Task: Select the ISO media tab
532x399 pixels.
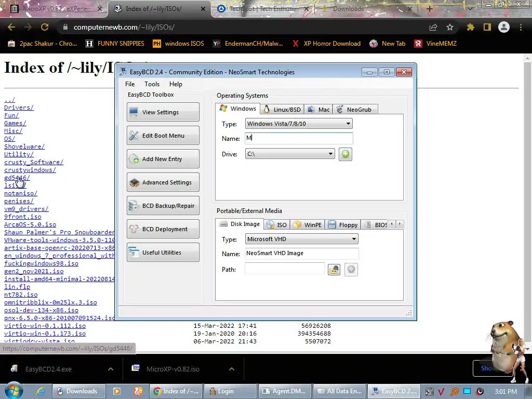Action: 277,225
